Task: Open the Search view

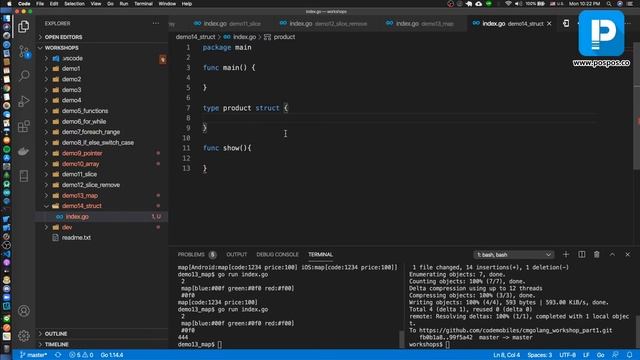Action: pos(24,76)
